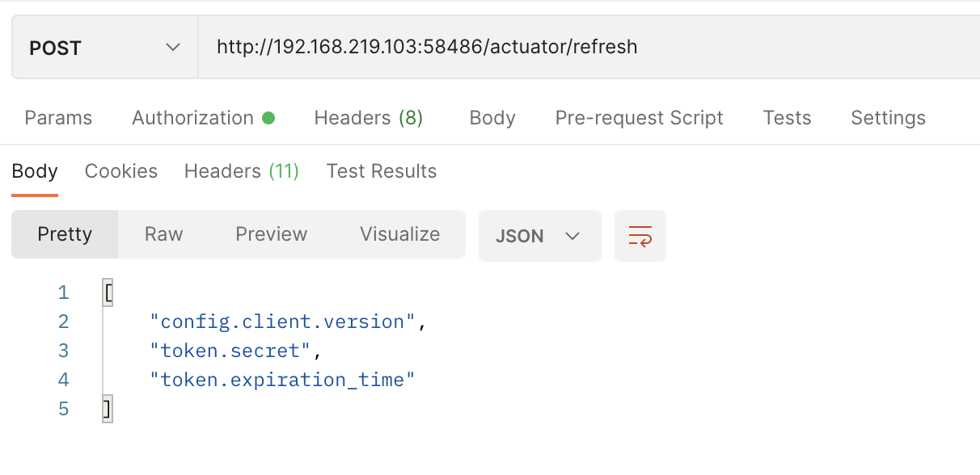Open the Test Results tab
The image size is (980, 475).
(x=382, y=171)
